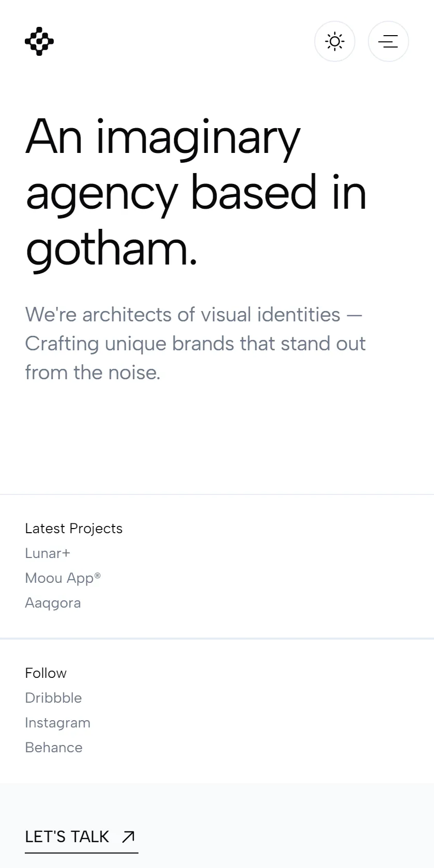Image resolution: width=434 pixels, height=868 pixels.
Task: Click the divider line above Latest Projects
Action: [x=217, y=494]
